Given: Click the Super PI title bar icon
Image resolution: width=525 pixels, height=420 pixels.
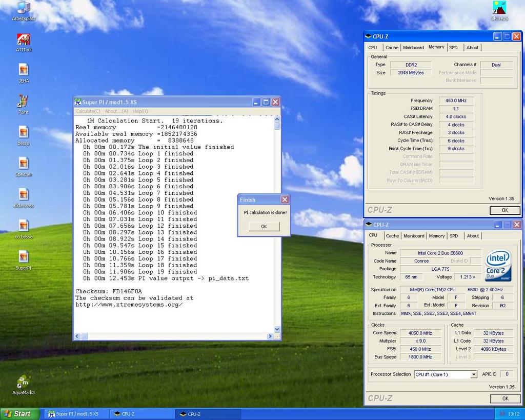Looking at the screenshot, I should (78, 102).
